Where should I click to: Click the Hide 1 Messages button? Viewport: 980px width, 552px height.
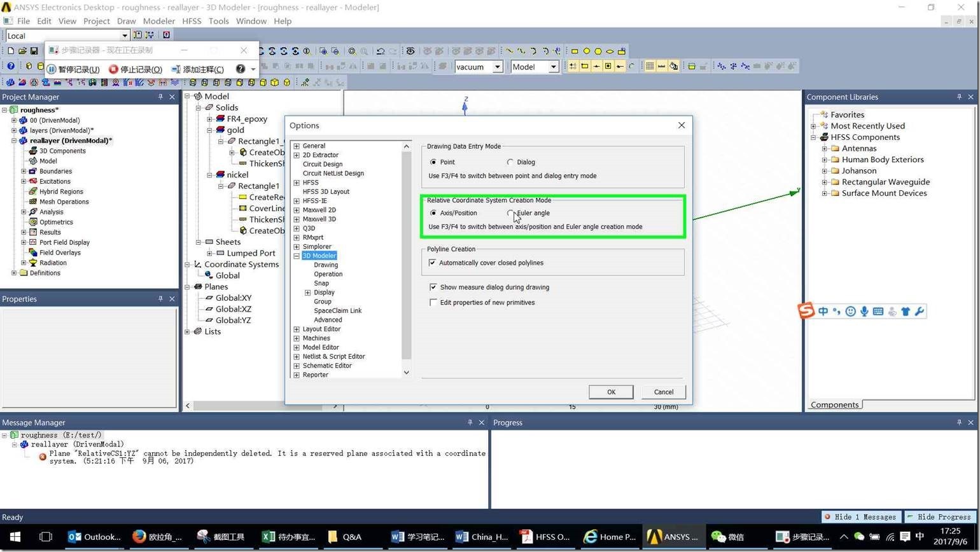pos(862,517)
